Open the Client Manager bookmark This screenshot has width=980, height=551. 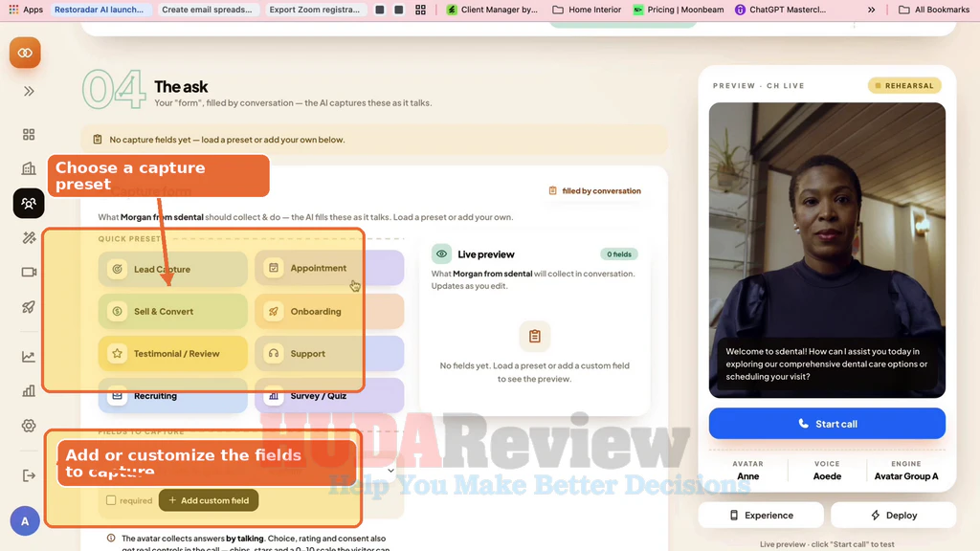tap(492, 10)
